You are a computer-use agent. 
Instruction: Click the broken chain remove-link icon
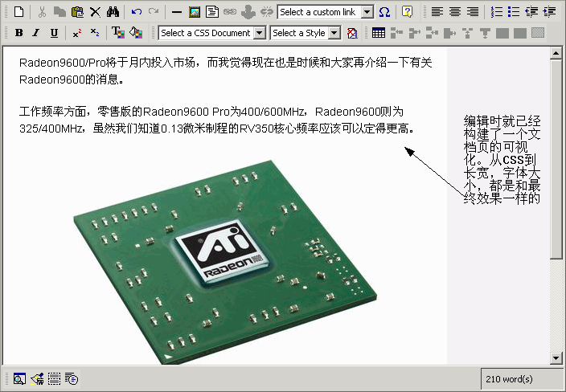pos(267,12)
